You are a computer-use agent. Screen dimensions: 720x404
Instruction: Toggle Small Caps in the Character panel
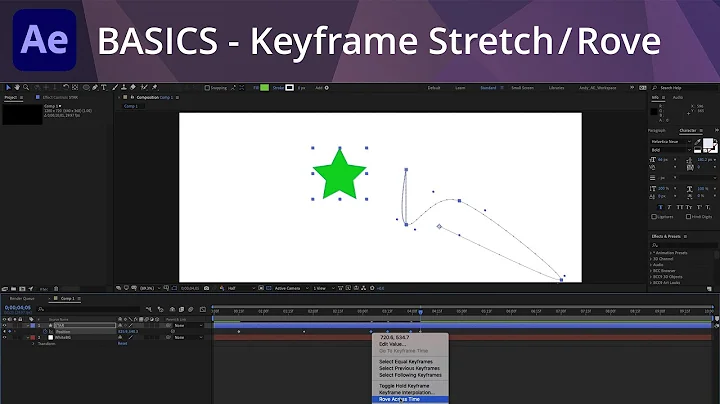[x=689, y=208]
